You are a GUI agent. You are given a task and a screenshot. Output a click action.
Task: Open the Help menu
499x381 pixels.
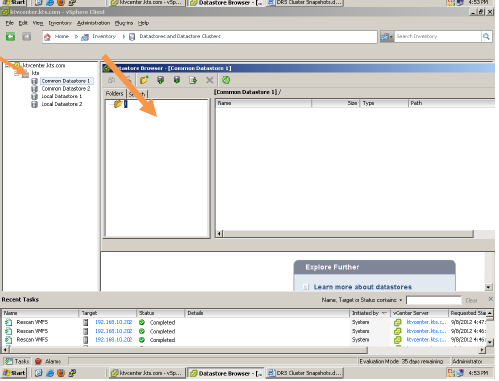click(x=143, y=23)
